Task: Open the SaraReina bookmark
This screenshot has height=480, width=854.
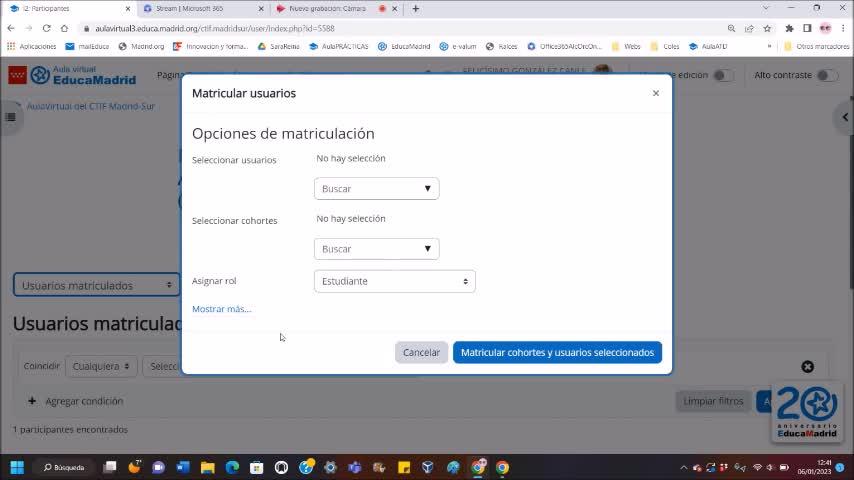Action: pyautogui.click(x=278, y=47)
